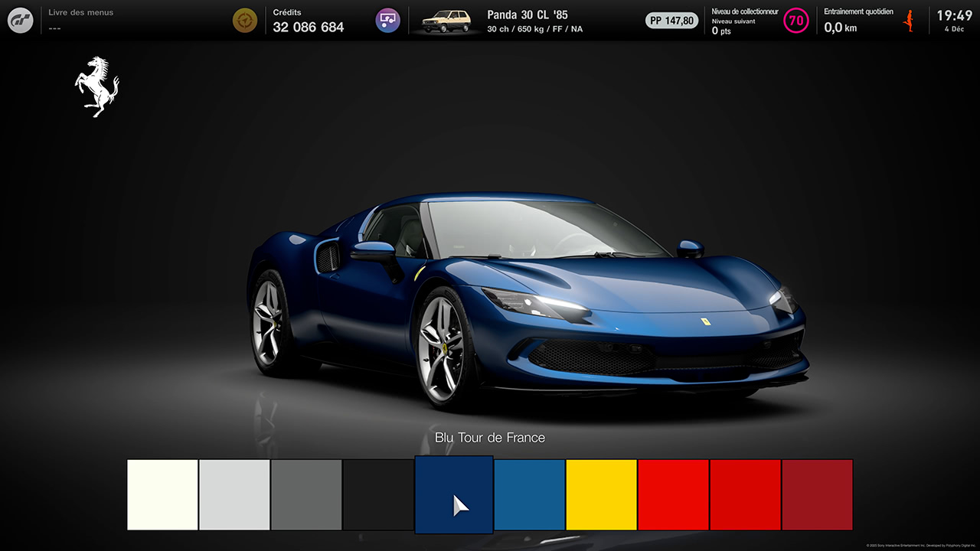The width and height of the screenshot is (980, 551).
Task: Click the Ferrari prancing horse logo
Action: click(x=97, y=86)
